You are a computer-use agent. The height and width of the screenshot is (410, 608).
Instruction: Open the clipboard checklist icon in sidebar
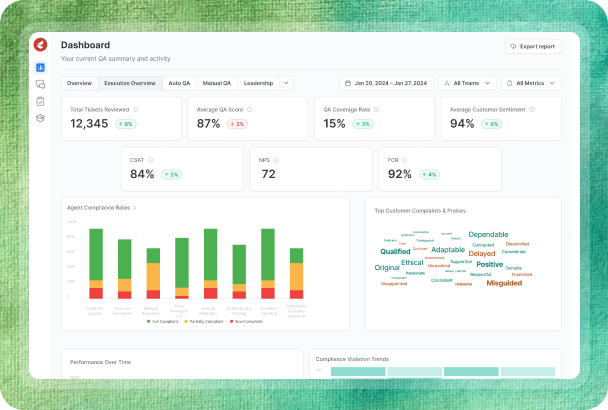(40, 101)
